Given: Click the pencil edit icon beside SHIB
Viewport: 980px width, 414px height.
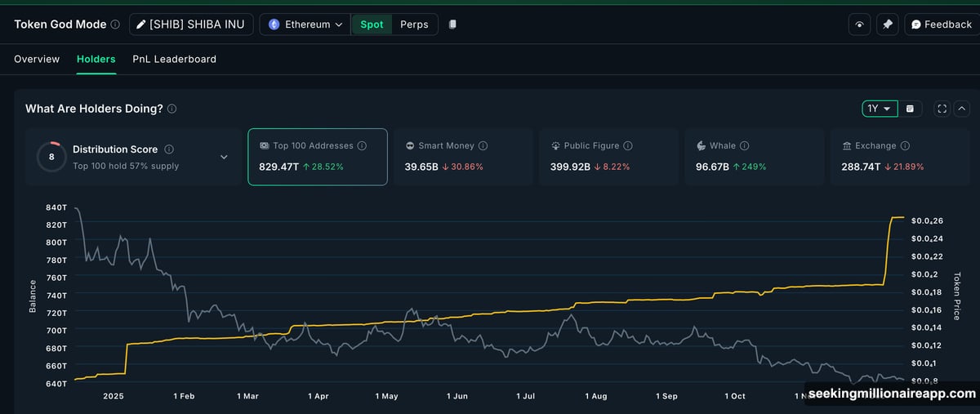Looking at the screenshot, I should coord(140,24).
